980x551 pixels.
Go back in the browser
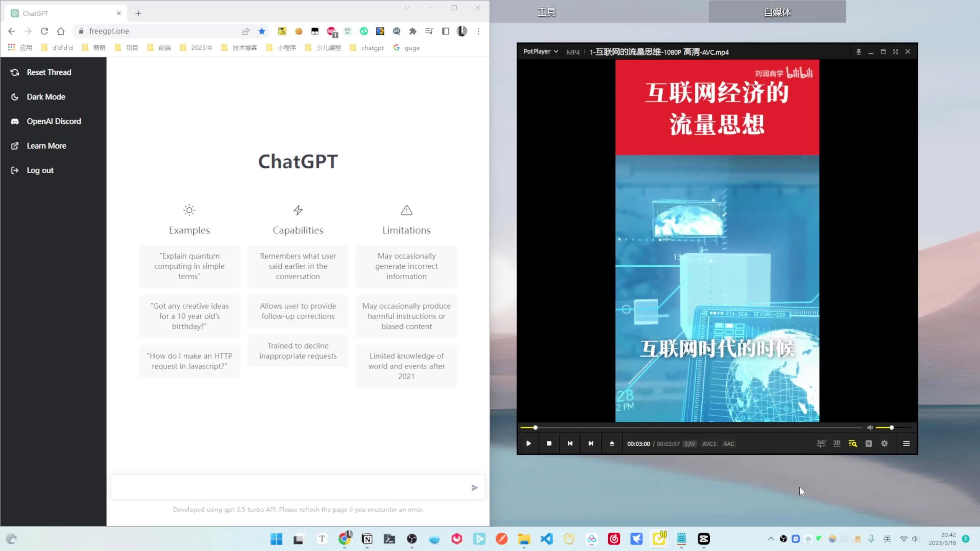[12, 31]
